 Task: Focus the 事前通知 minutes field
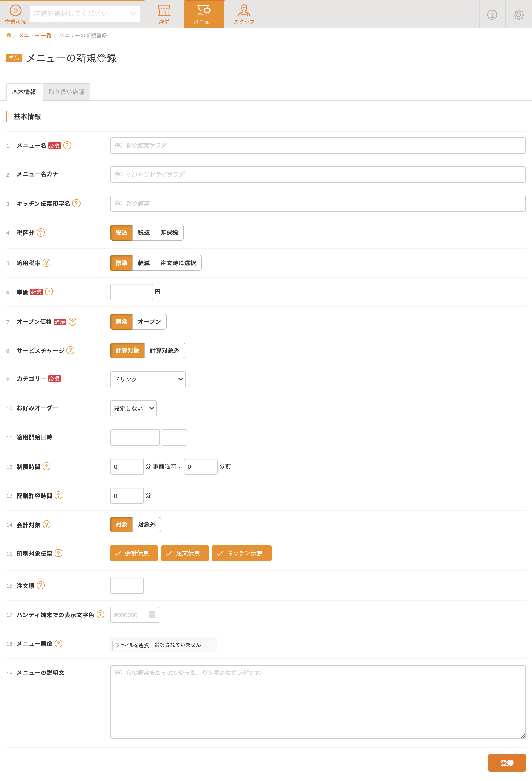(x=201, y=467)
